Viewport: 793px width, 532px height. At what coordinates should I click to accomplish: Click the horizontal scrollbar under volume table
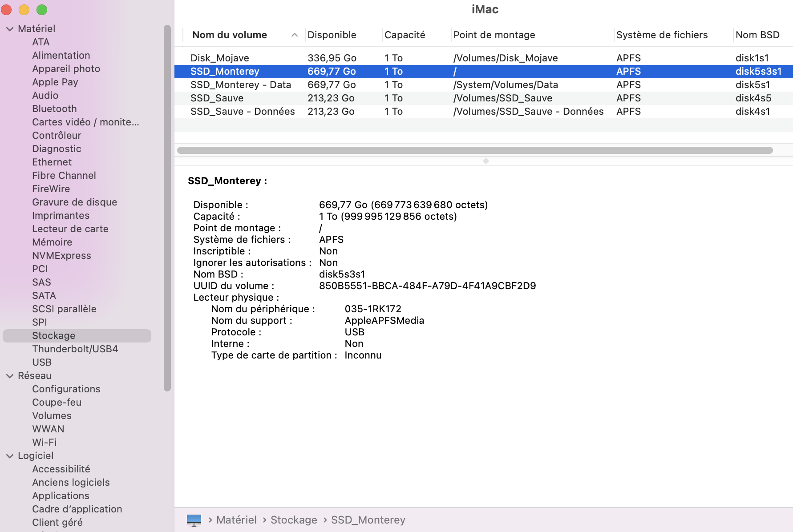(x=474, y=150)
